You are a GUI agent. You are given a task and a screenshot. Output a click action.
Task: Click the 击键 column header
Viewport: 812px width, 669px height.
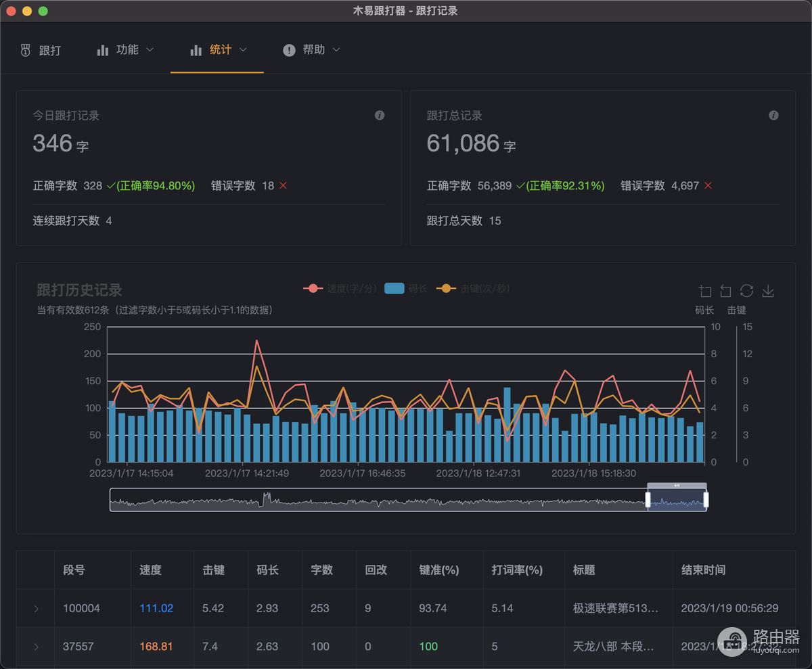[213, 570]
